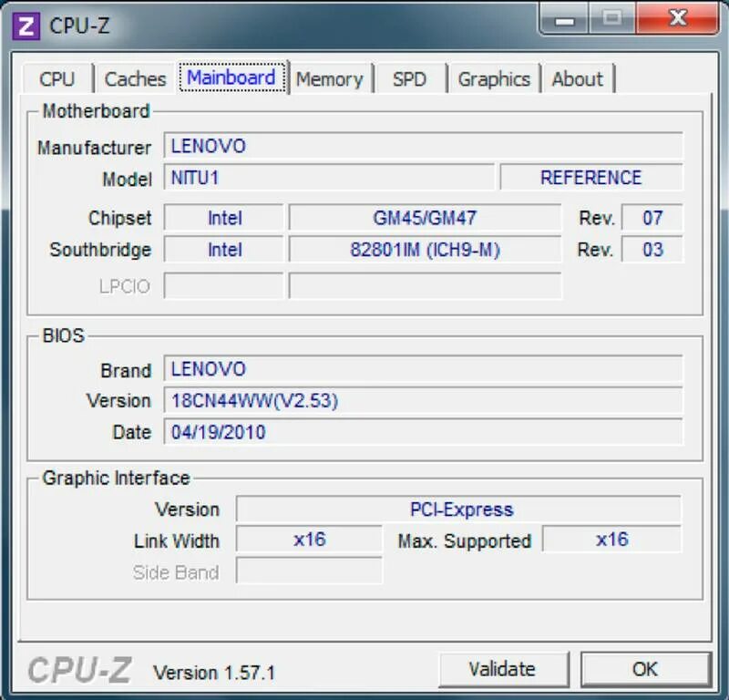This screenshot has width=729, height=700.
Task: Select the Mainboard tab
Action: coord(231,77)
